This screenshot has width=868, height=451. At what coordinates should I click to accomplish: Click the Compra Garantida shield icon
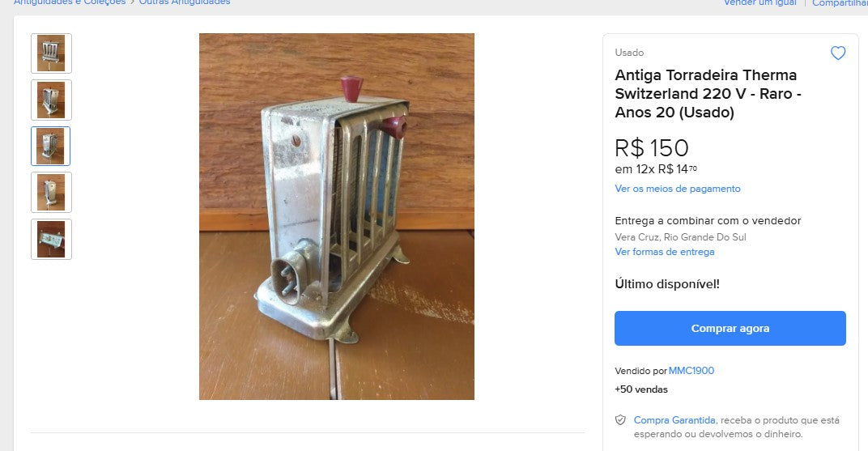[x=620, y=420]
